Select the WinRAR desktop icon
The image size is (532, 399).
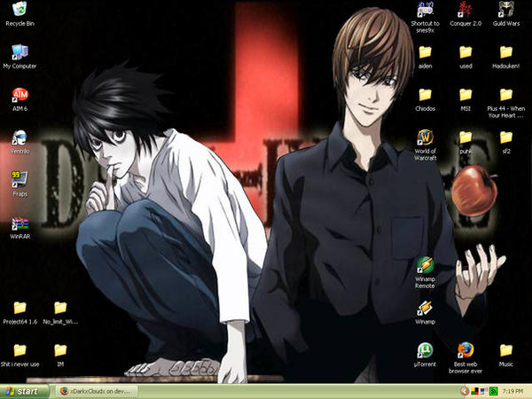tap(20, 223)
